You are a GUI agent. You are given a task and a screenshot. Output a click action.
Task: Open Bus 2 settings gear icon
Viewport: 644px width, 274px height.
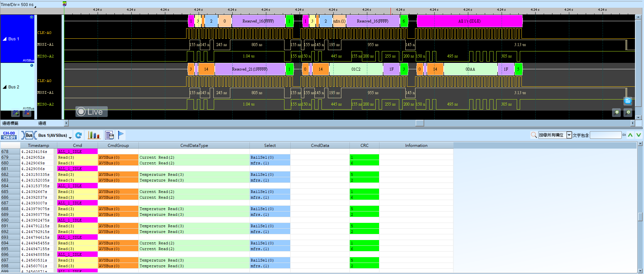pyautogui.click(x=32, y=65)
